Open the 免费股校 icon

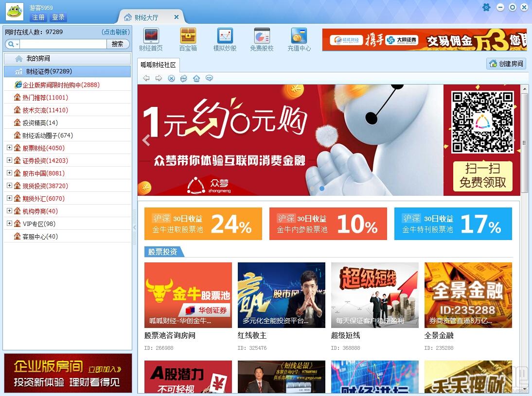pyautogui.click(x=262, y=40)
